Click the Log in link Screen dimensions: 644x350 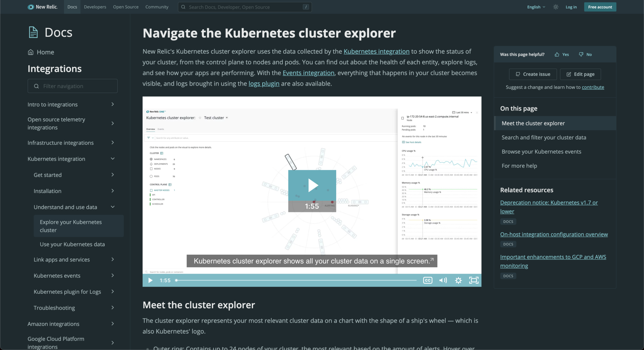571,7
